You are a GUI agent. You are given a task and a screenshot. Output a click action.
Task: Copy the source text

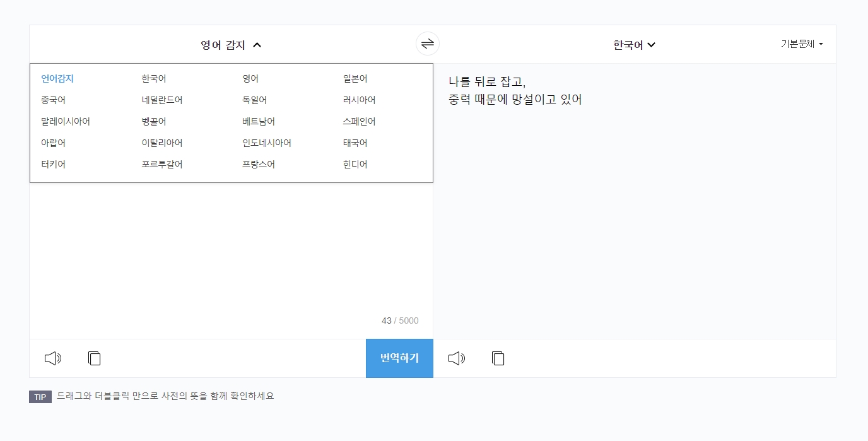tap(94, 358)
